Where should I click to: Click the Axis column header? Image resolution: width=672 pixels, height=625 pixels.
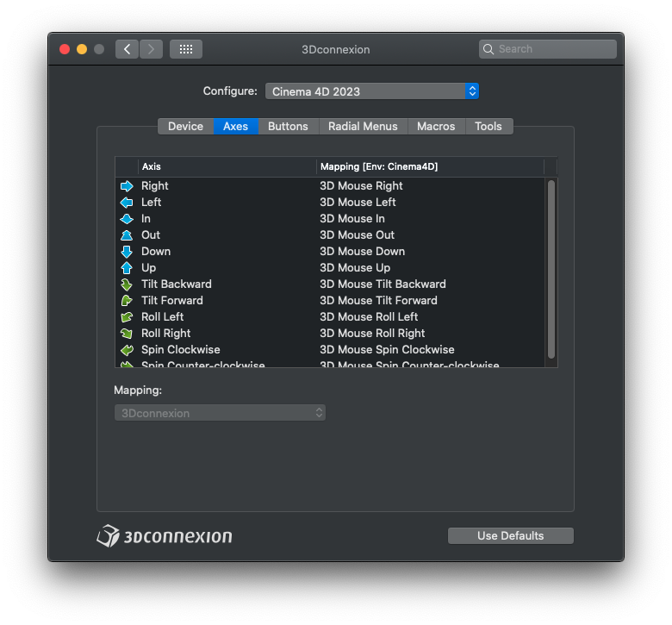pos(227,167)
